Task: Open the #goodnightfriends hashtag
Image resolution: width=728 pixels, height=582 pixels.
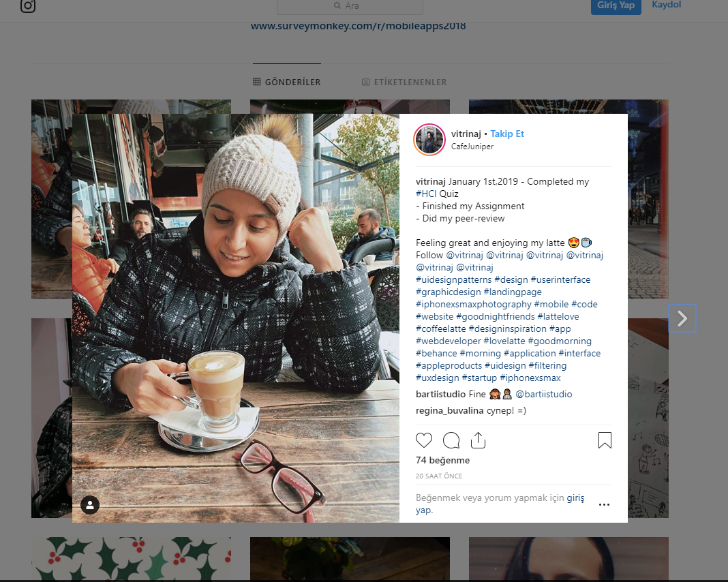Action: 496,316
